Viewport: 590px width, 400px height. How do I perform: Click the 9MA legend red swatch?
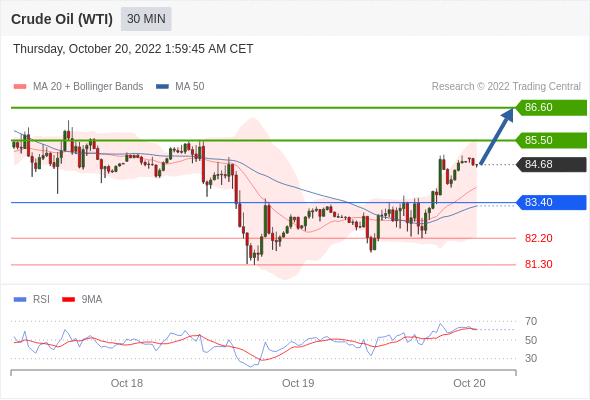68,300
